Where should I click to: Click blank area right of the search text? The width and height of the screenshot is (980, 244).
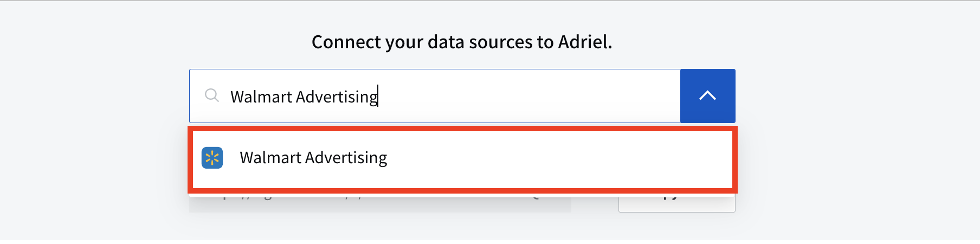pyautogui.click(x=528, y=96)
